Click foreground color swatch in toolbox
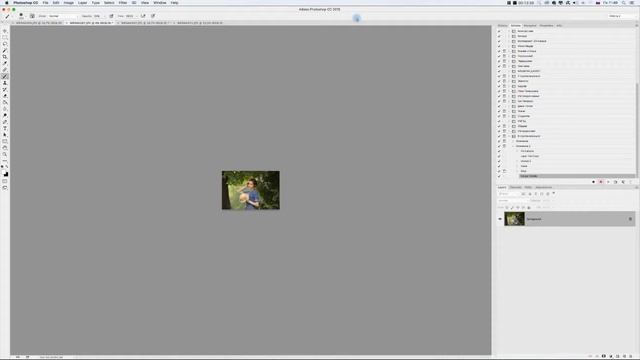 (x=4, y=173)
